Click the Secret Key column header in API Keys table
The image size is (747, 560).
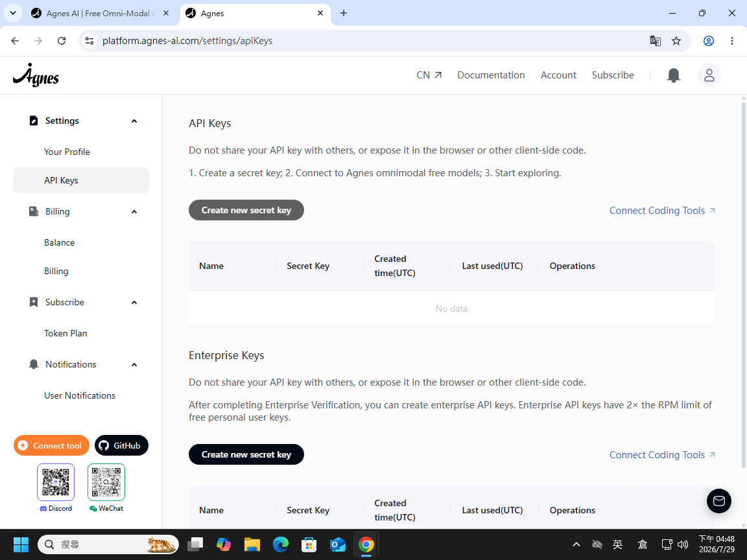pos(308,266)
